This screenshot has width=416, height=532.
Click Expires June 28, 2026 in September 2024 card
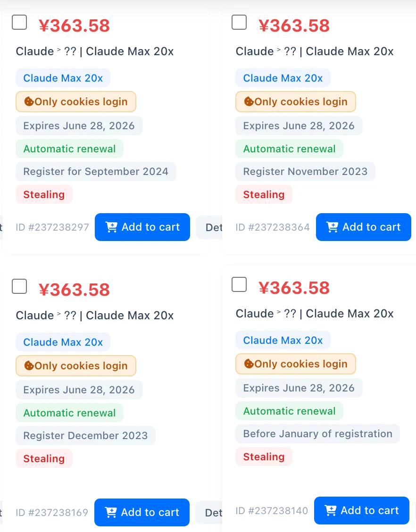[79, 125]
